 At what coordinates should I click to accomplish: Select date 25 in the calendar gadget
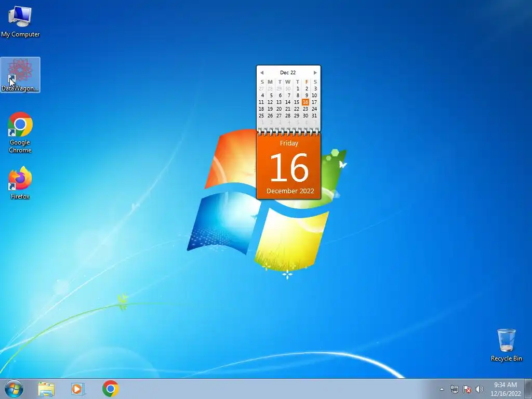(261, 116)
